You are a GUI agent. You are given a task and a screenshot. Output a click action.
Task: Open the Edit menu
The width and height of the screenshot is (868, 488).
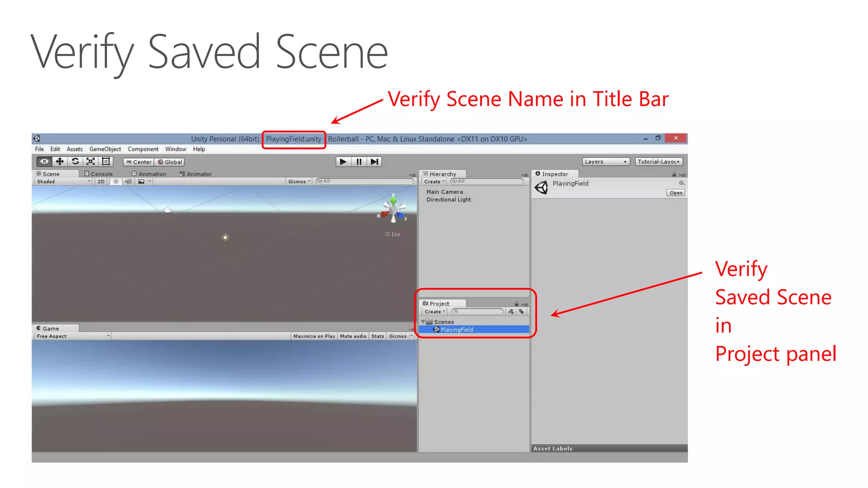coord(55,149)
